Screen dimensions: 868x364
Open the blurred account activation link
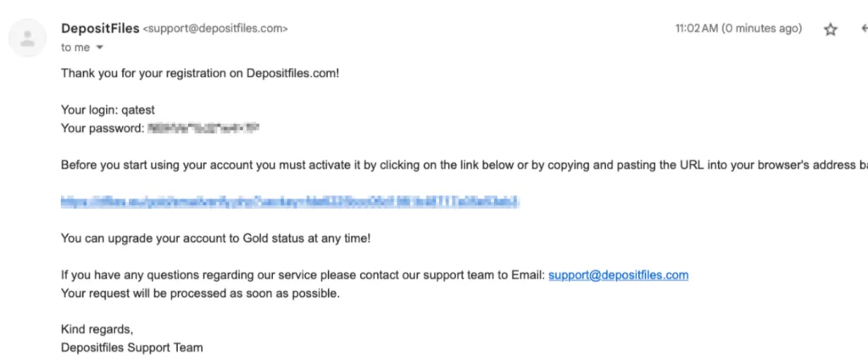290,202
